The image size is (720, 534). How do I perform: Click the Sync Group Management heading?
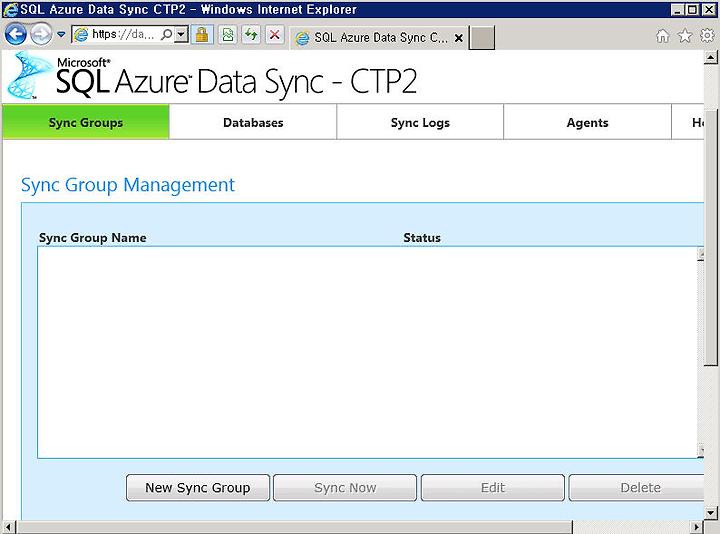128,185
